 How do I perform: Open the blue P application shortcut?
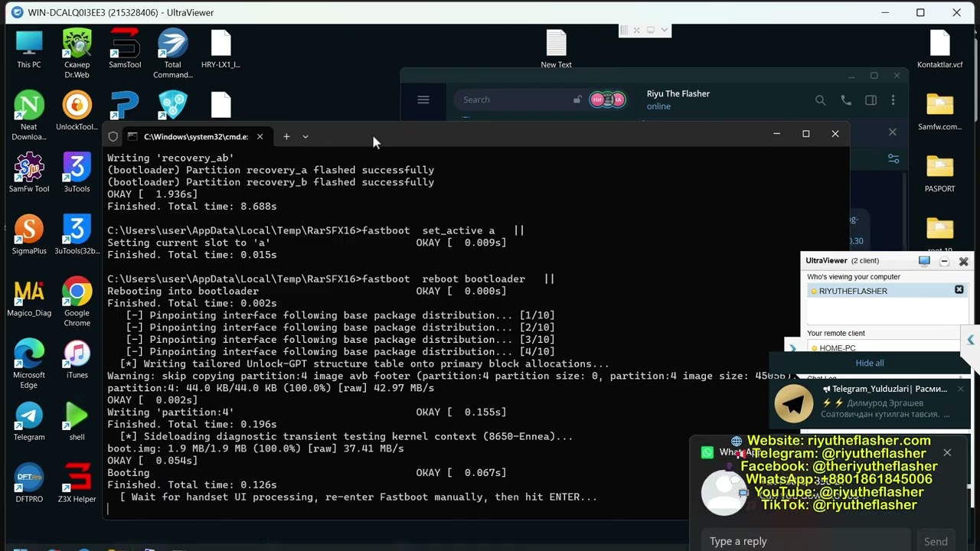pos(125,105)
